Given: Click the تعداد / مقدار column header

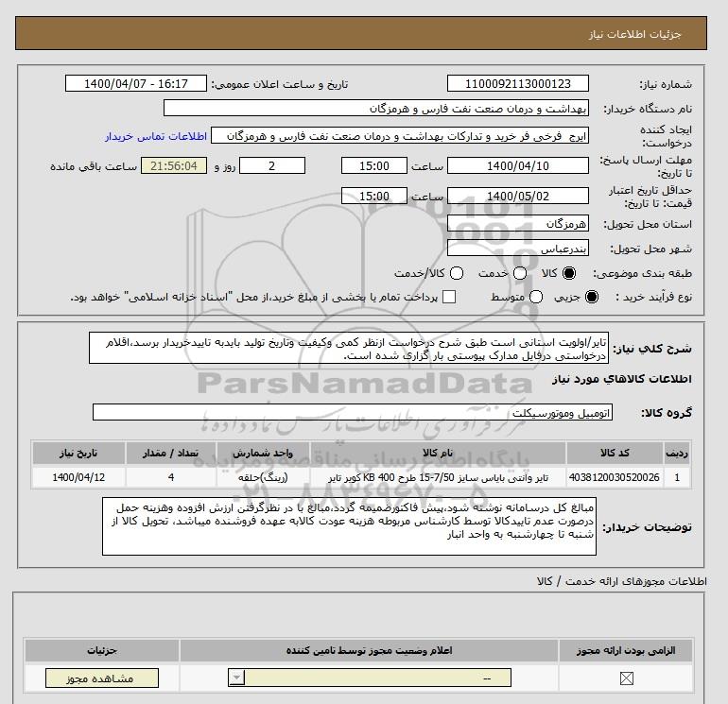Looking at the screenshot, I should tap(171, 453).
